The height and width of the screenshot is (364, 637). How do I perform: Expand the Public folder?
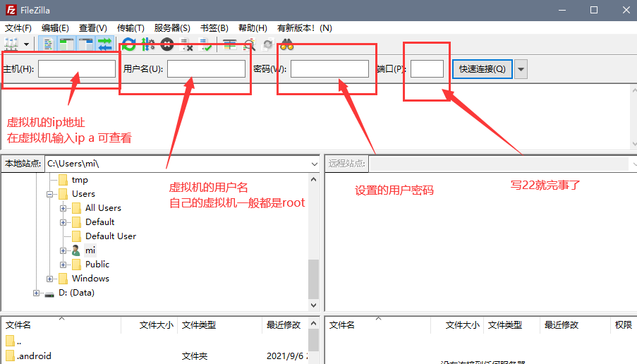[x=63, y=265]
